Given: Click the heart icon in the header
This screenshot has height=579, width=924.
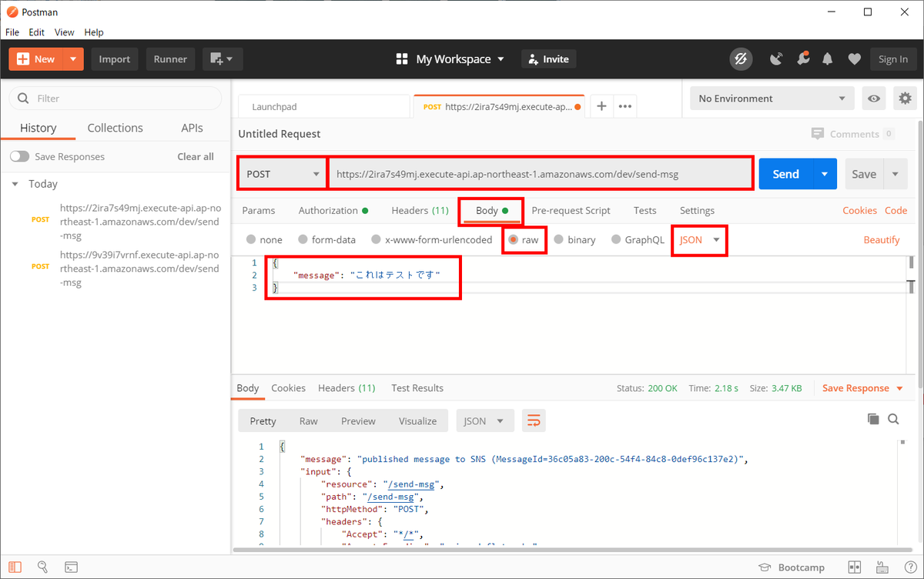Looking at the screenshot, I should [x=854, y=59].
